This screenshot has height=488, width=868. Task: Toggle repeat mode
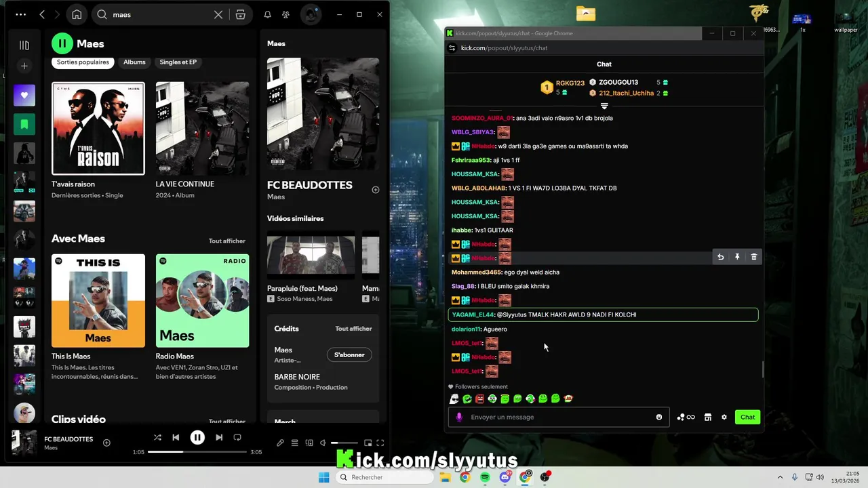pyautogui.click(x=237, y=437)
